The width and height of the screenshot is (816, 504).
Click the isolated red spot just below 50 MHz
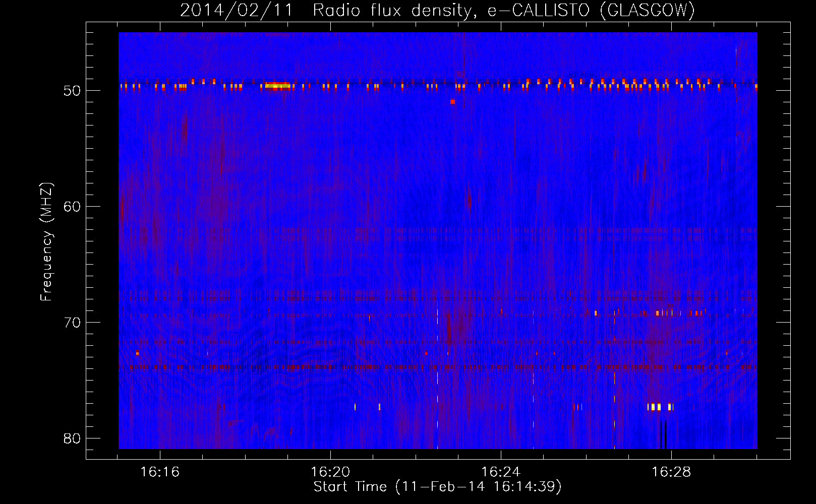click(x=452, y=102)
